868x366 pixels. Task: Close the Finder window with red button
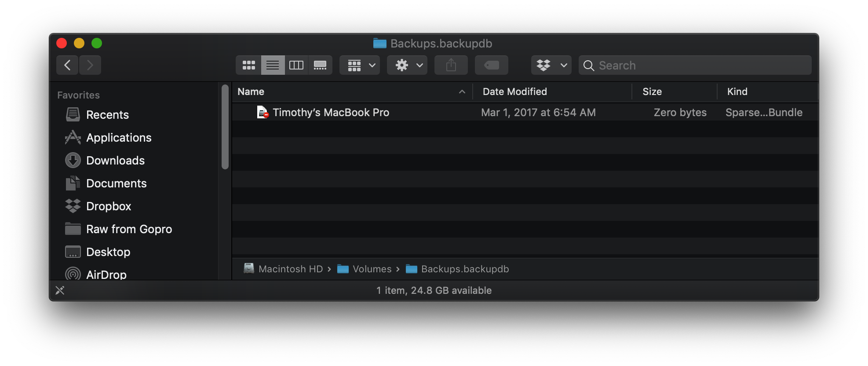pos(62,43)
